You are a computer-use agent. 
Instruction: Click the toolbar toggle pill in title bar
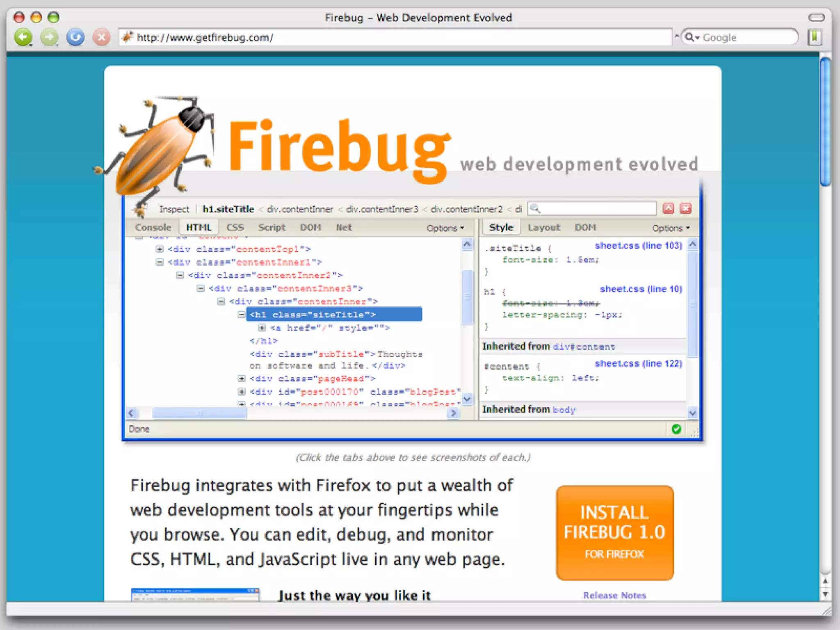816,17
